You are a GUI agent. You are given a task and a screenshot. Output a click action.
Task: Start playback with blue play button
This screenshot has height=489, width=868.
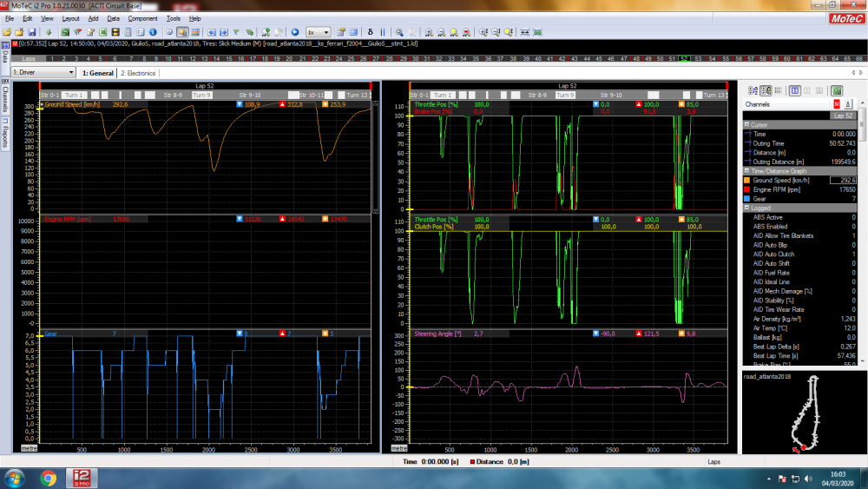[295, 32]
